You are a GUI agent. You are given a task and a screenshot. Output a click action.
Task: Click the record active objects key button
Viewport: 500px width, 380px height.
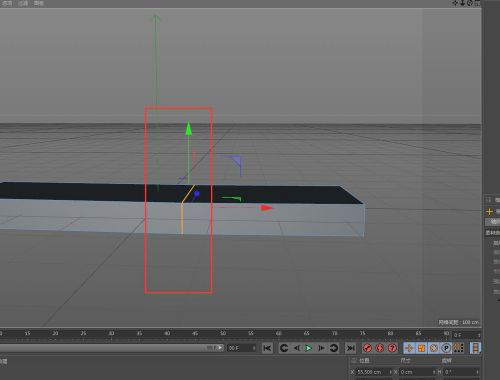point(367,348)
